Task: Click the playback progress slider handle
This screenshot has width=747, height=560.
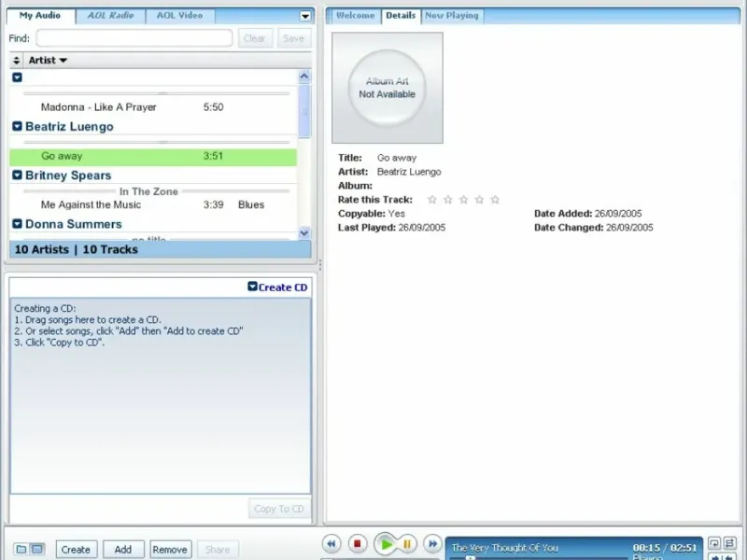Action: click(471, 557)
